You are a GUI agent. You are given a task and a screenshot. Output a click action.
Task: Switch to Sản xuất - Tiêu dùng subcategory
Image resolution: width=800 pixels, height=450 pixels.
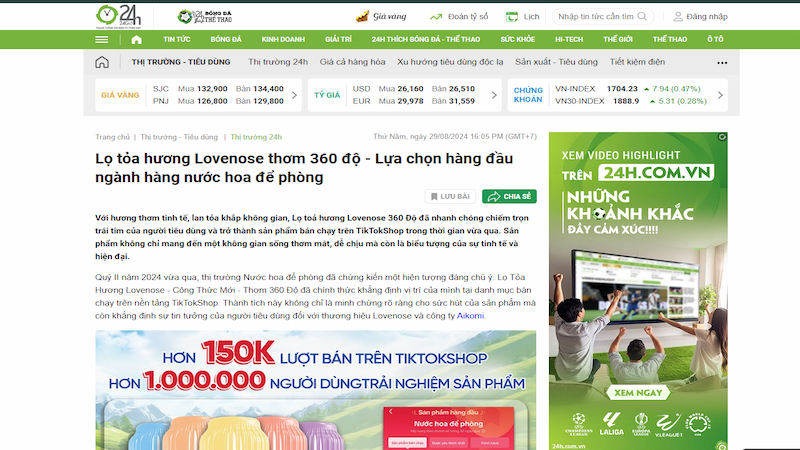point(556,62)
